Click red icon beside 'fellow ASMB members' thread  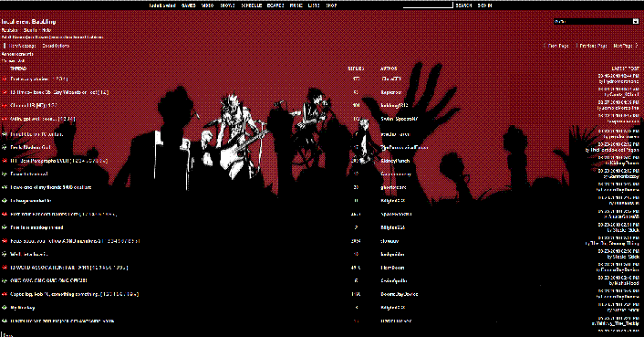5,241
